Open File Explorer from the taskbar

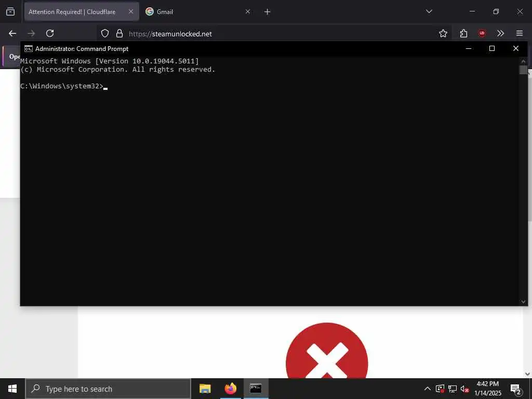pos(205,389)
